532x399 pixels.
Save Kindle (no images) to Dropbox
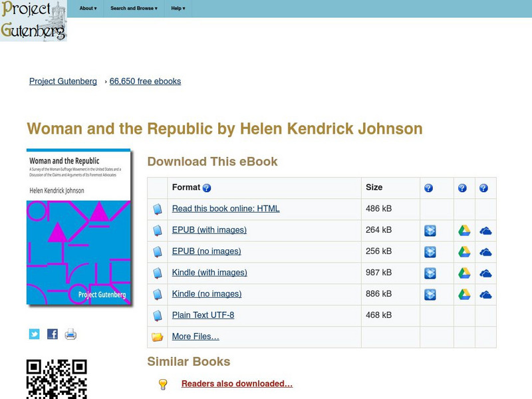point(430,294)
